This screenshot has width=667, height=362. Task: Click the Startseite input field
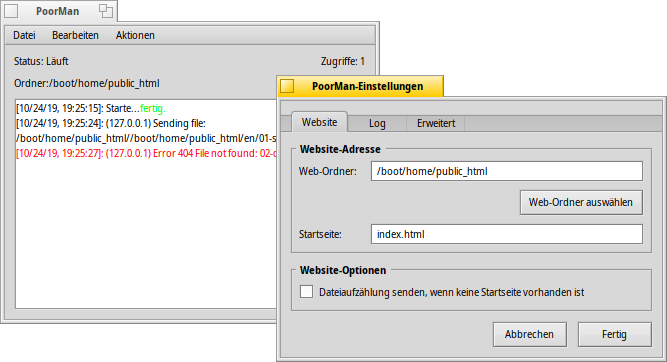pyautogui.click(x=507, y=234)
